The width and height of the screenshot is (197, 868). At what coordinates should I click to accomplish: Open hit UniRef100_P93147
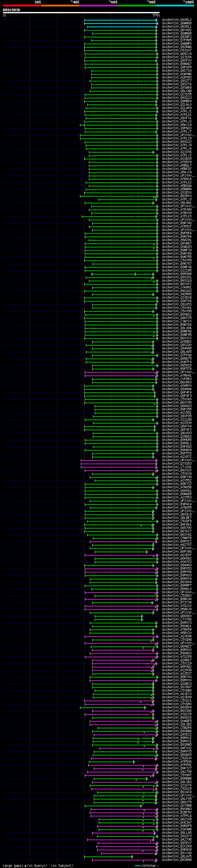176,50
